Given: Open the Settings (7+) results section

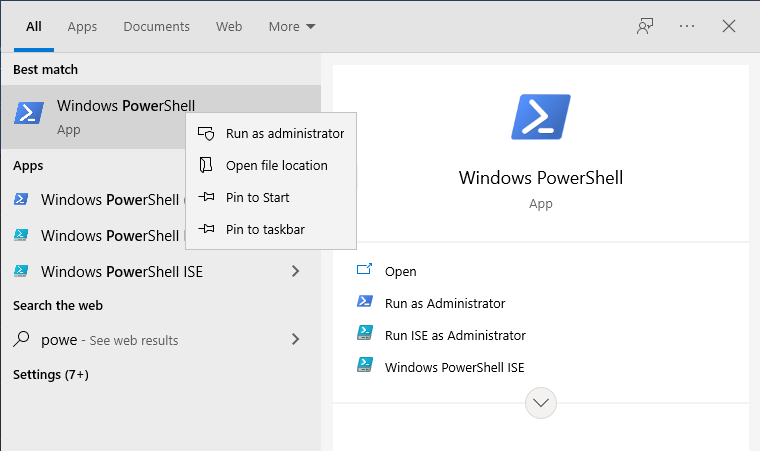Looking at the screenshot, I should (x=51, y=374).
